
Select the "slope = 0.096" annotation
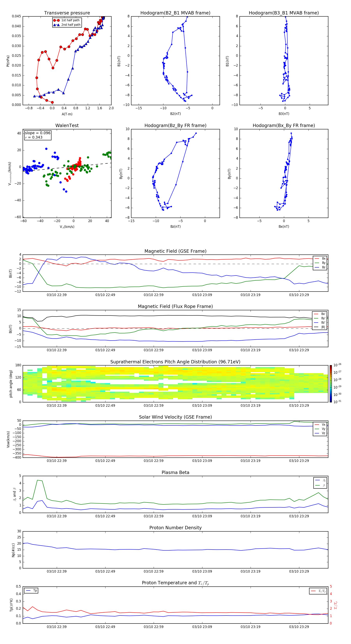tap(38, 133)
